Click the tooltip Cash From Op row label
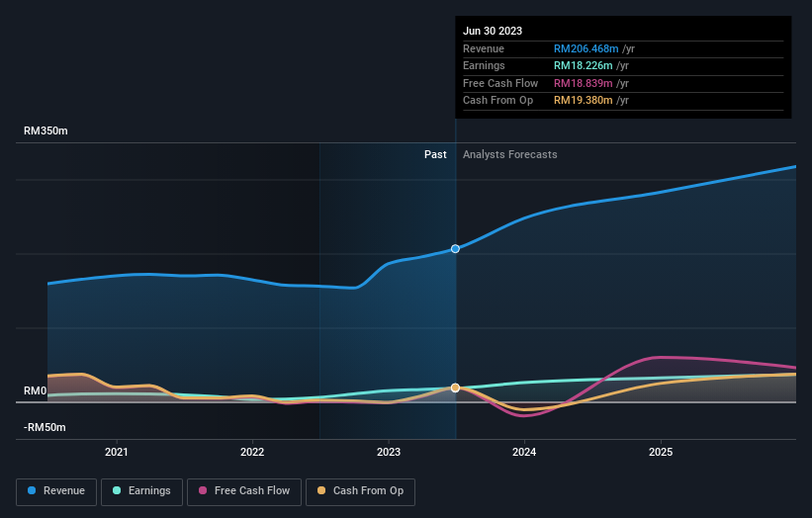This screenshot has width=812, height=518. [497, 101]
